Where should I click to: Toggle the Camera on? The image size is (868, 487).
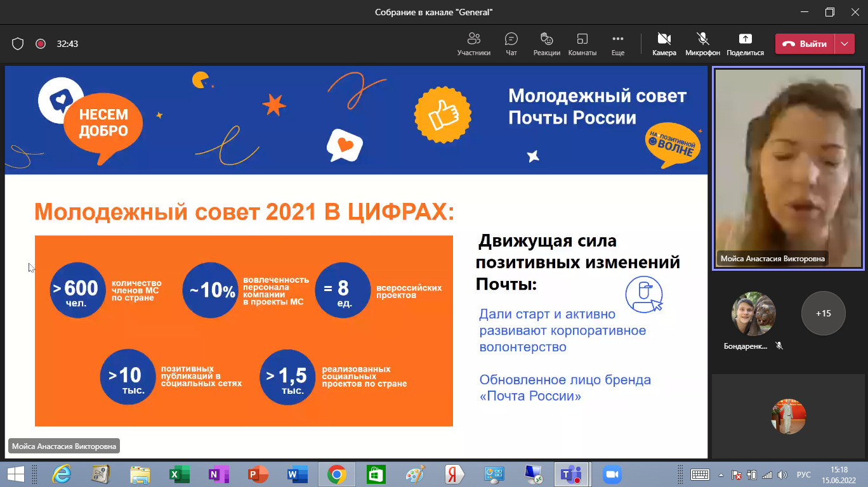(x=664, y=44)
